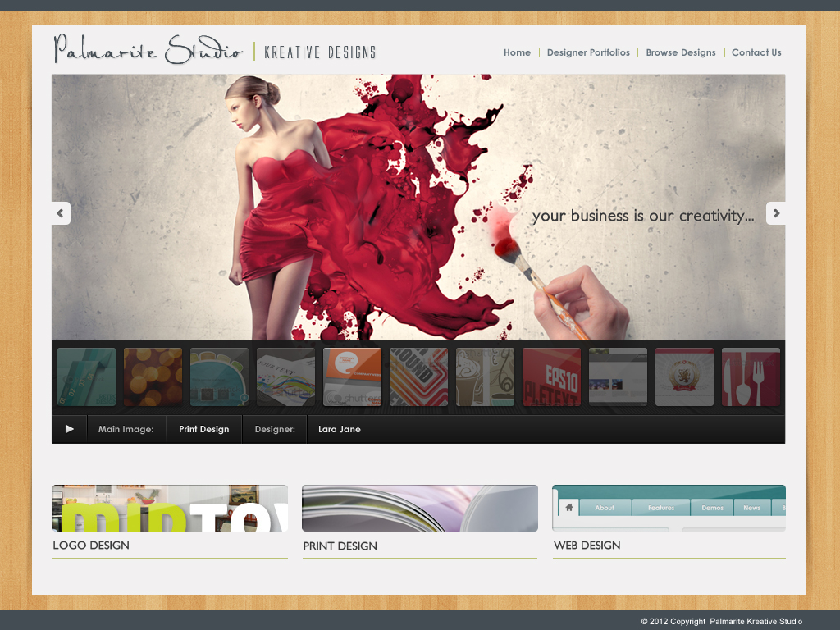
Task: Open the Logo Design category image
Action: [x=170, y=508]
